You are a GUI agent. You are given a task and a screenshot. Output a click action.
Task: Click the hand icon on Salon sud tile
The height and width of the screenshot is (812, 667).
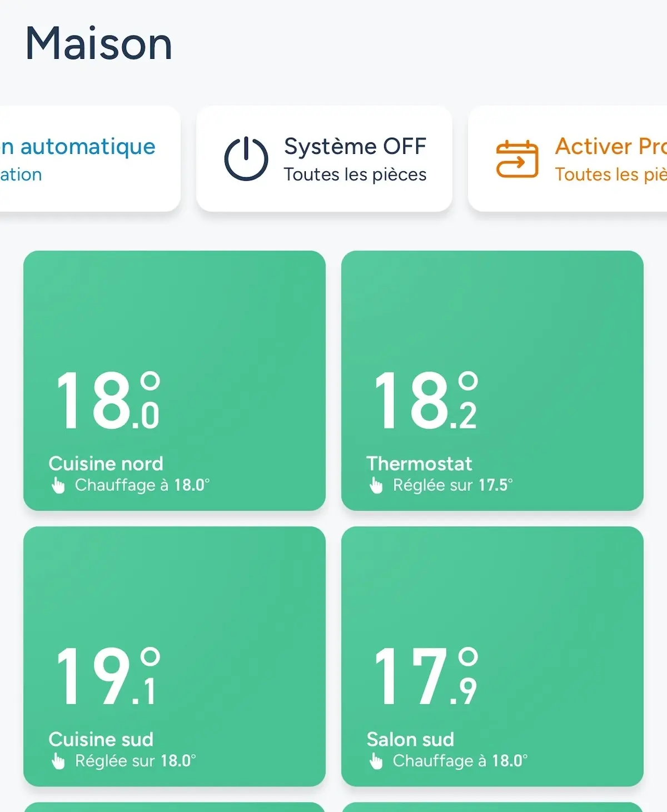pos(376,760)
